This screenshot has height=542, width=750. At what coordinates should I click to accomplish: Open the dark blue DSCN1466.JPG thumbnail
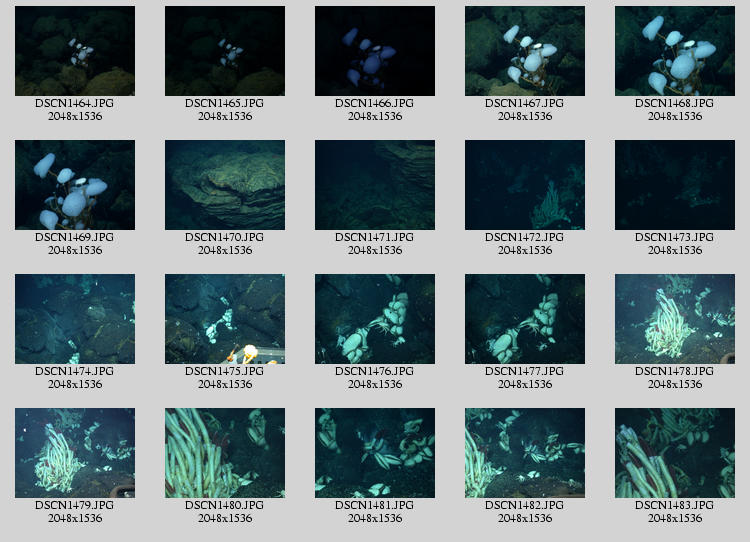tap(375, 51)
